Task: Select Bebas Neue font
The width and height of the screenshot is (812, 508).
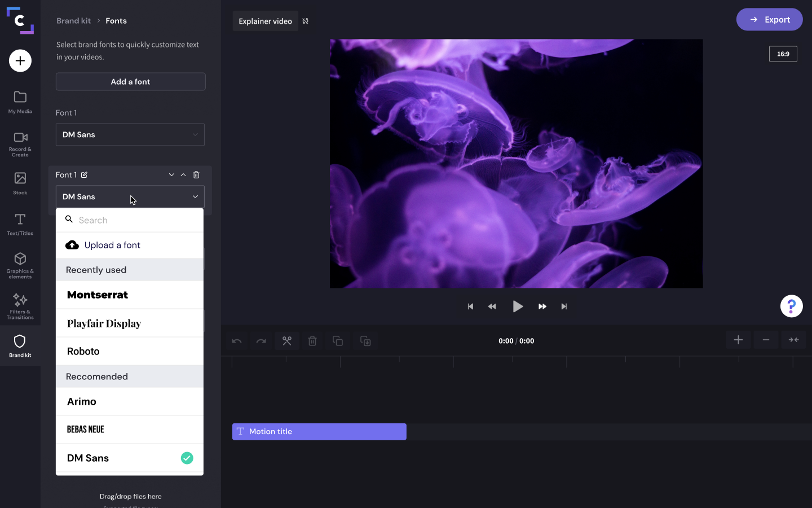Action: (130, 430)
